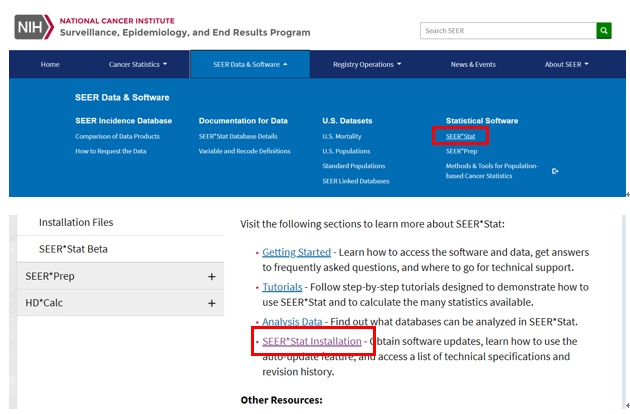Open Documentation for Data heading

243,121
